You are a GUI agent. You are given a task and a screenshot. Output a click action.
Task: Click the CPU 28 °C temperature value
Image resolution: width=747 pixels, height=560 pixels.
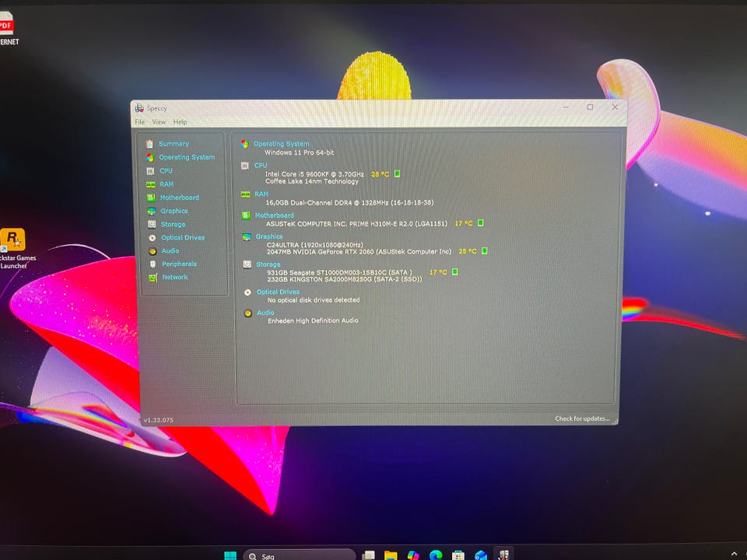pos(381,174)
